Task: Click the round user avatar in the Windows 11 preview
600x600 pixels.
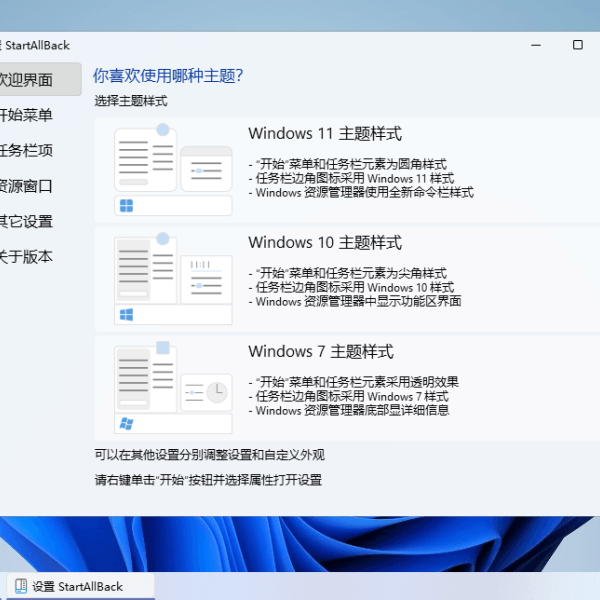Action: [163, 130]
